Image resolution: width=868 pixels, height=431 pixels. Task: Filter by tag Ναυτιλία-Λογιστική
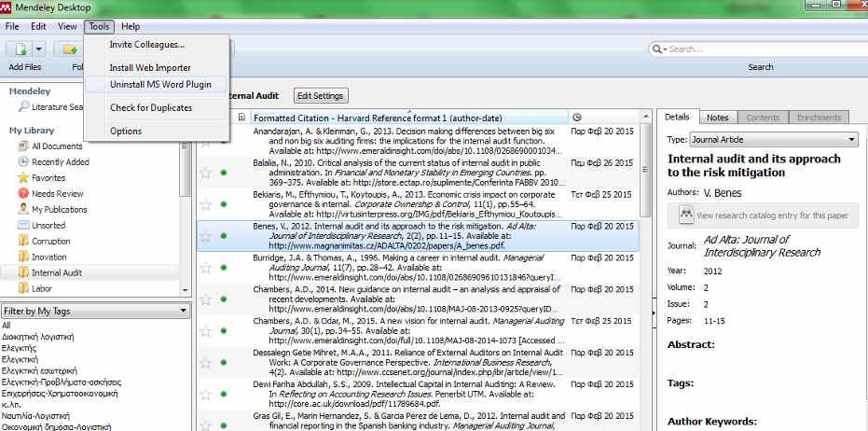click(36, 415)
